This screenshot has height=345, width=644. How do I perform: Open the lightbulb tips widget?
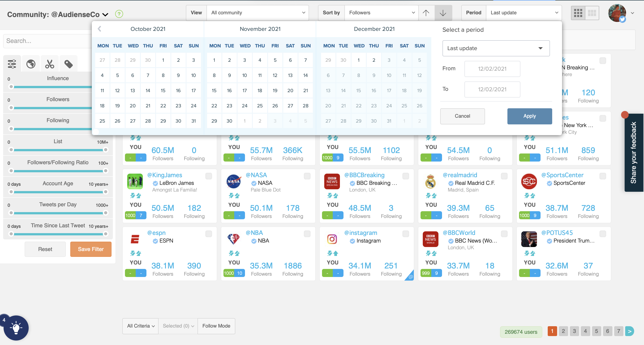16,328
